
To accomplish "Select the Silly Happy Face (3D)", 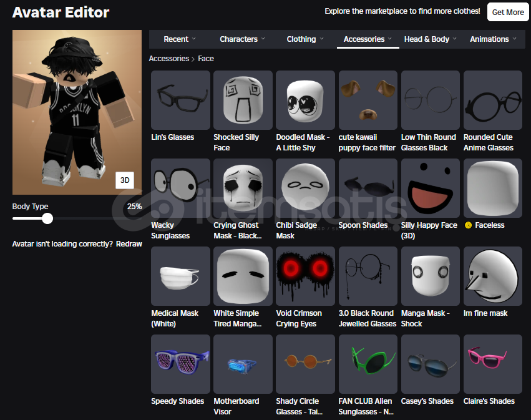I will [430, 188].
